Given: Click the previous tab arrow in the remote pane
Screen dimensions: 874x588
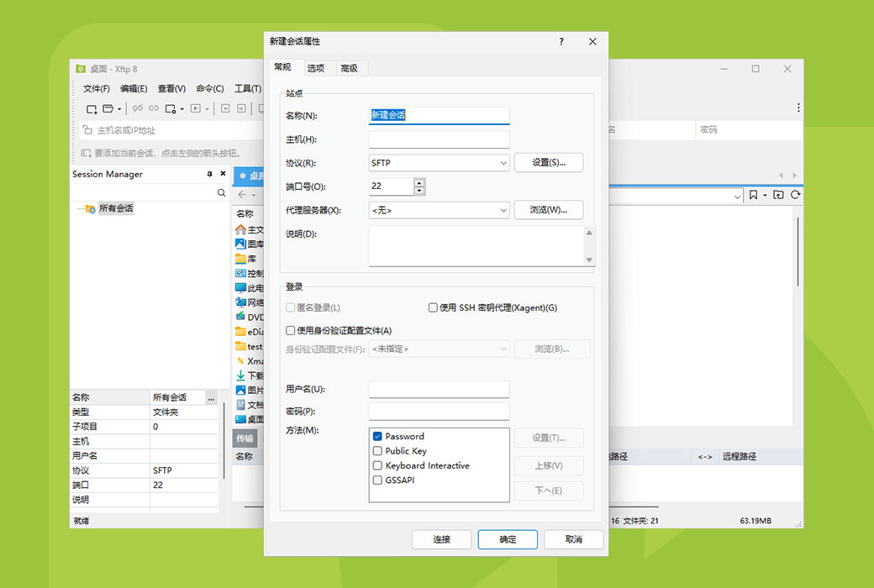Looking at the screenshot, I should click(x=781, y=175).
